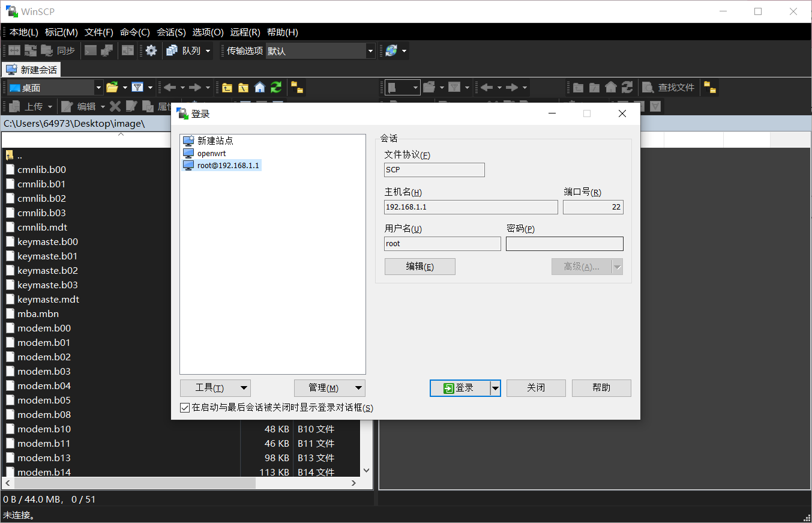Switch to the 新建会话 session tab
Image resolution: width=812 pixels, height=523 pixels.
tap(31, 69)
